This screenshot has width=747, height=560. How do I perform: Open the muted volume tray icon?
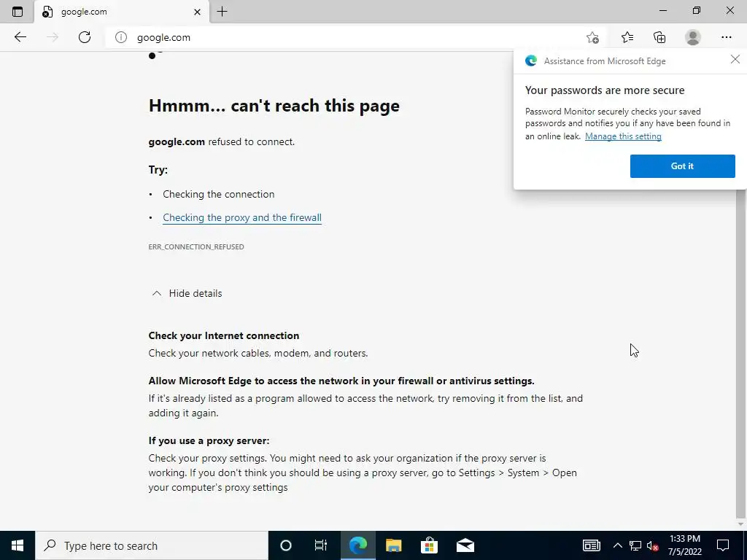point(653,545)
